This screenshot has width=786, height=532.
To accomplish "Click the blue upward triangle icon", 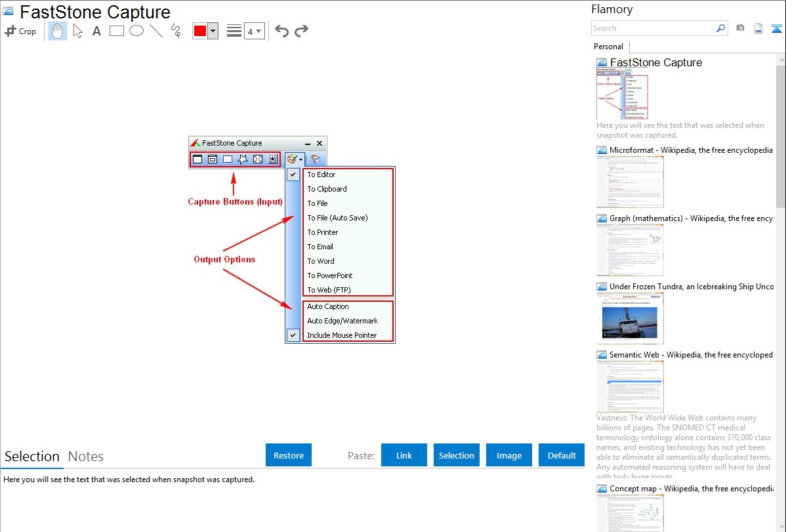I will click(776, 28).
